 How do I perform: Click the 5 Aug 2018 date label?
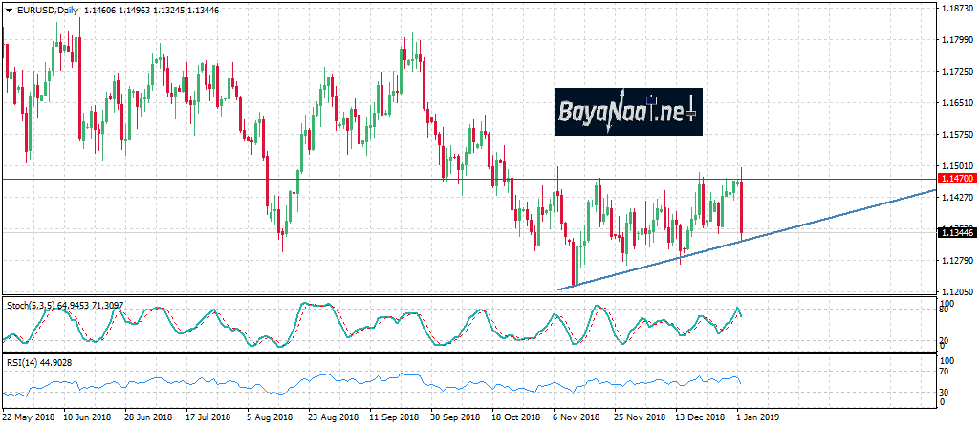coord(270,417)
